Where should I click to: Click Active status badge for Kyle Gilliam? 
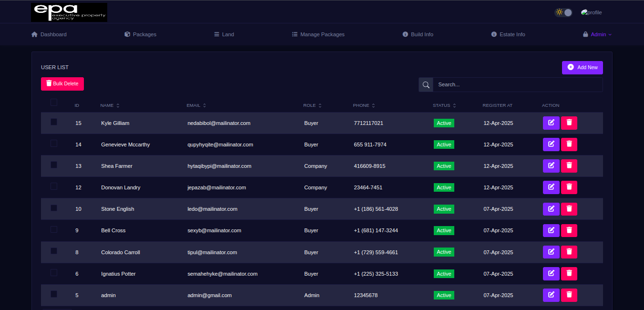point(444,123)
